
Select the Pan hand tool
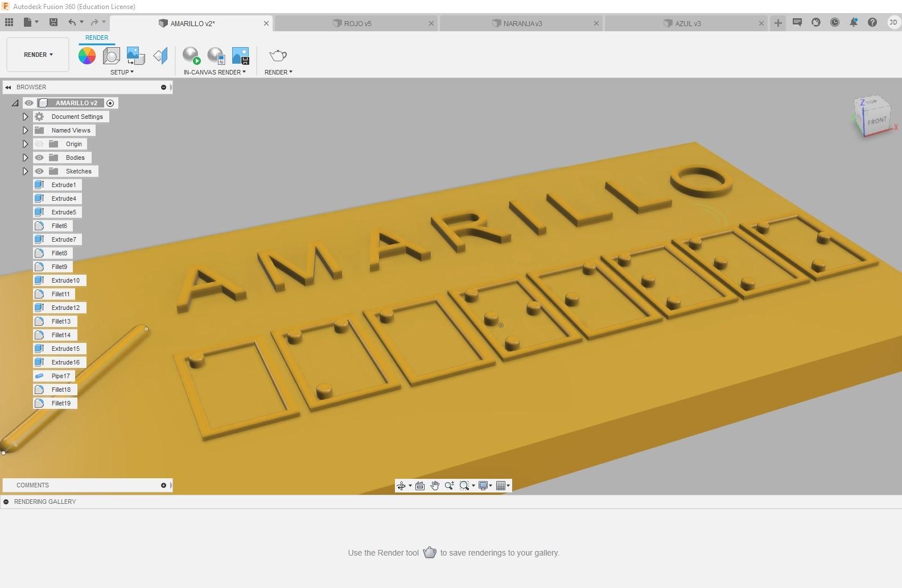click(435, 486)
